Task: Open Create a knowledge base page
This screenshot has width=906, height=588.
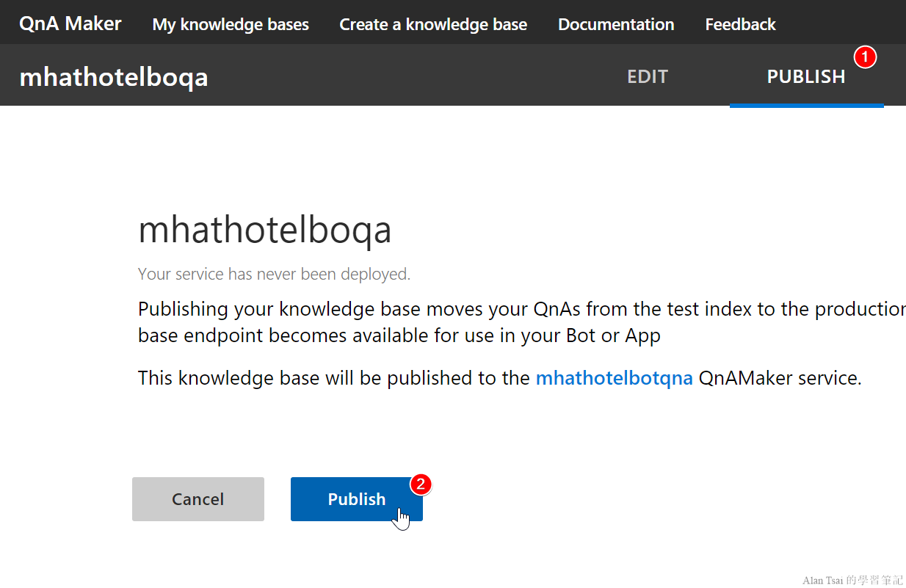Action: point(433,24)
